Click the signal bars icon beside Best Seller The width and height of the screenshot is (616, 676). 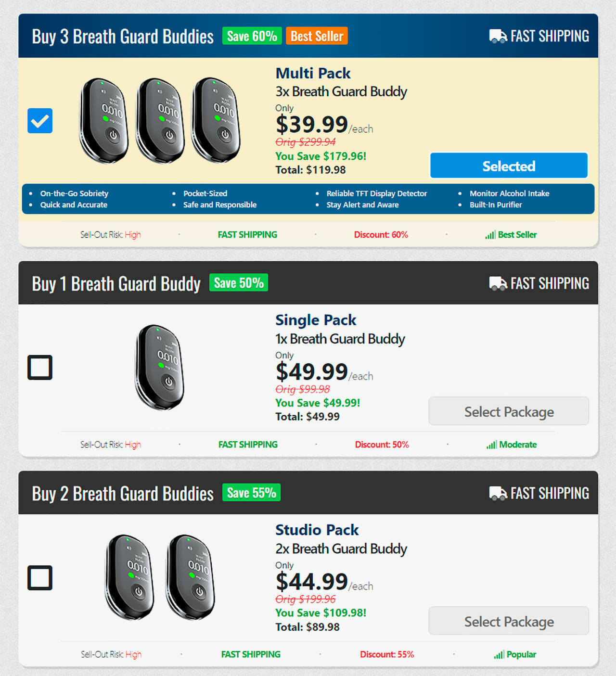[490, 235]
